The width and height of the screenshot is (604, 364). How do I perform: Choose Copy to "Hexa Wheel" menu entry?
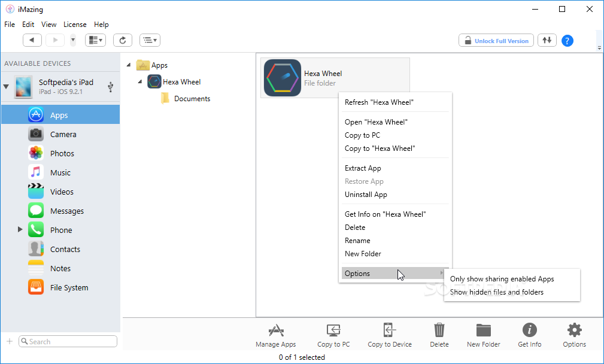coord(395,148)
